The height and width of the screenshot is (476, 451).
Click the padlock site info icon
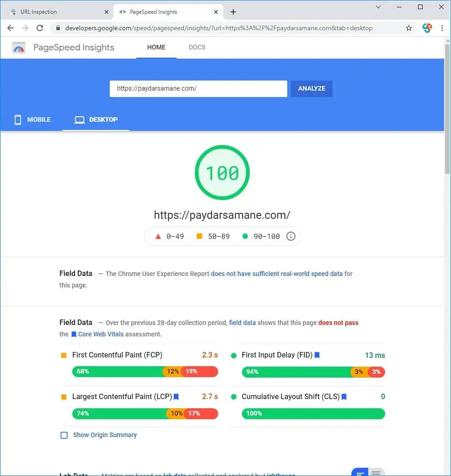point(58,28)
